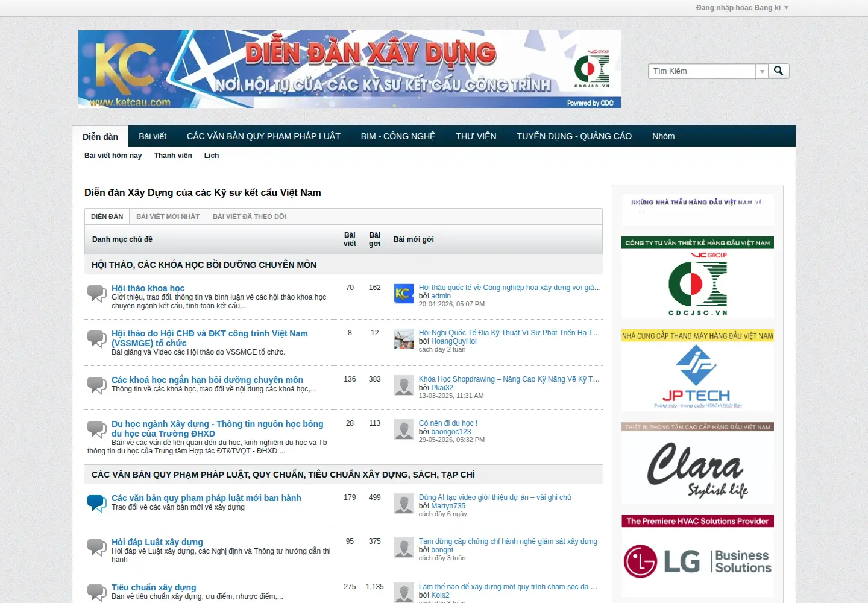Viewport: 868px width, 603px height.
Task: Open the BIM - CÔNG NGHỆ menu
Action: 398,136
